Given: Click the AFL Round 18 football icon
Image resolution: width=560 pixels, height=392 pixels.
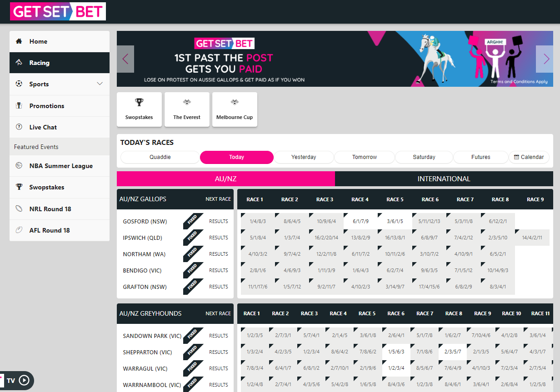Looking at the screenshot, I should pyautogui.click(x=19, y=230).
